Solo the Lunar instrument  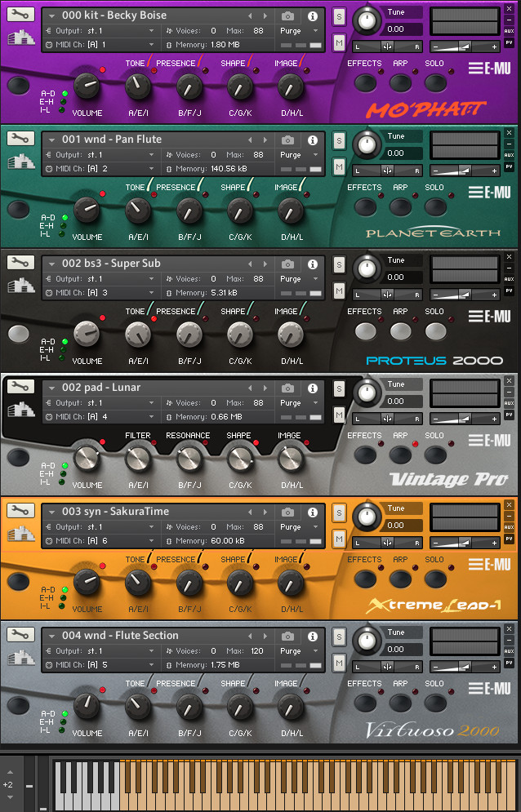339,388
